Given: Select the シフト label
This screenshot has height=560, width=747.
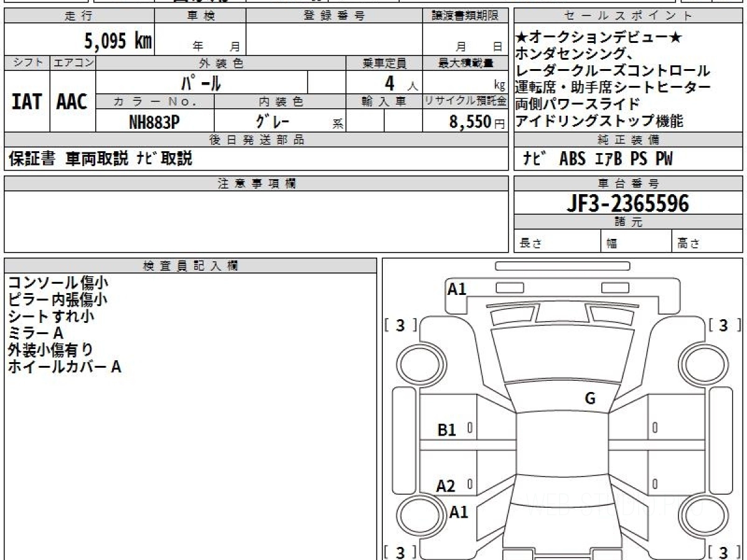Looking at the screenshot, I should [27, 63].
